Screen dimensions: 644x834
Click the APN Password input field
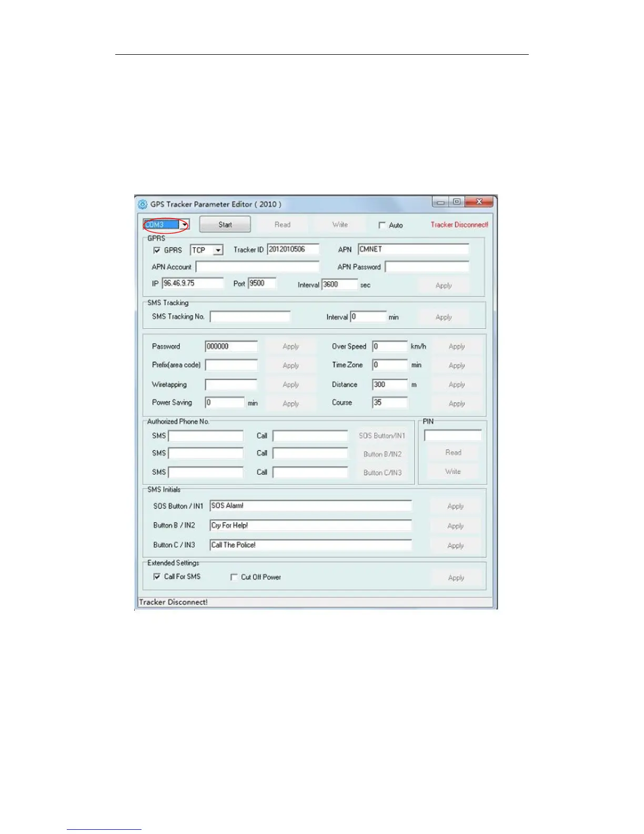coord(427,267)
